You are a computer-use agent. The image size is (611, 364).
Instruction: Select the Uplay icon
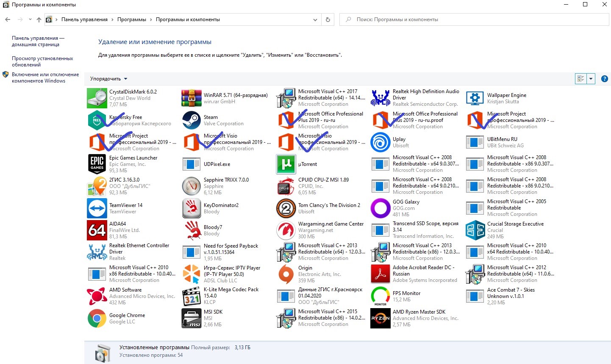coord(380,142)
